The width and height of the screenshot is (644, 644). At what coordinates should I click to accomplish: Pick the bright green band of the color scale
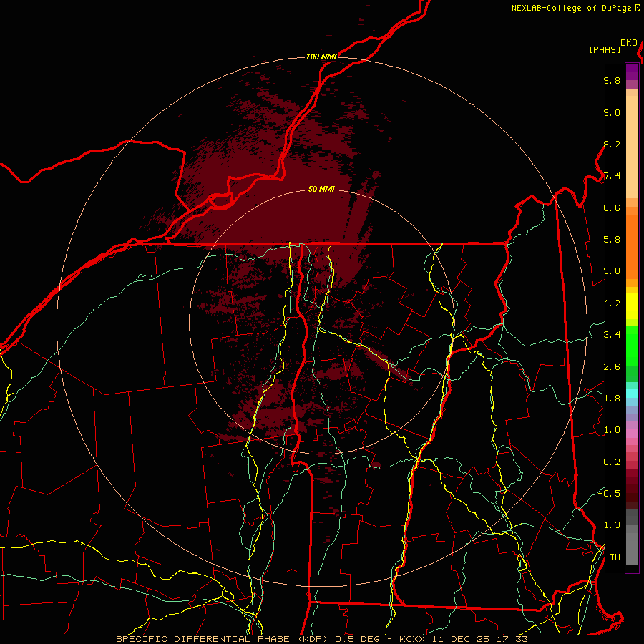632,345
